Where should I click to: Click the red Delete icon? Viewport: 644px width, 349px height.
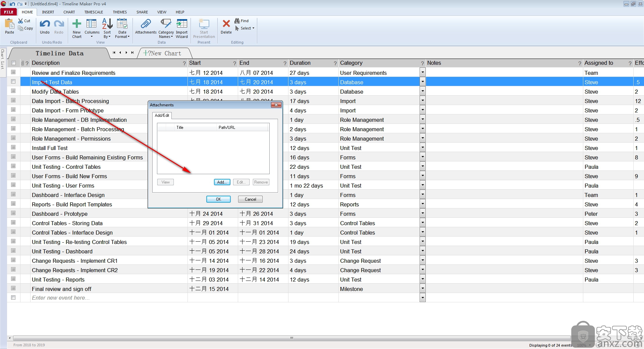(x=226, y=24)
